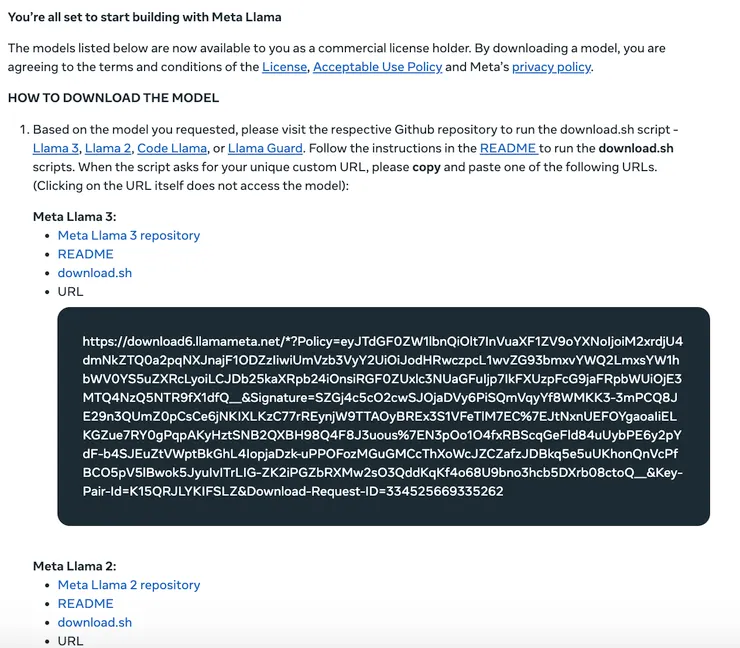740x648 pixels.
Task: Open the Acceptable Use Policy link
Action: tap(378, 67)
